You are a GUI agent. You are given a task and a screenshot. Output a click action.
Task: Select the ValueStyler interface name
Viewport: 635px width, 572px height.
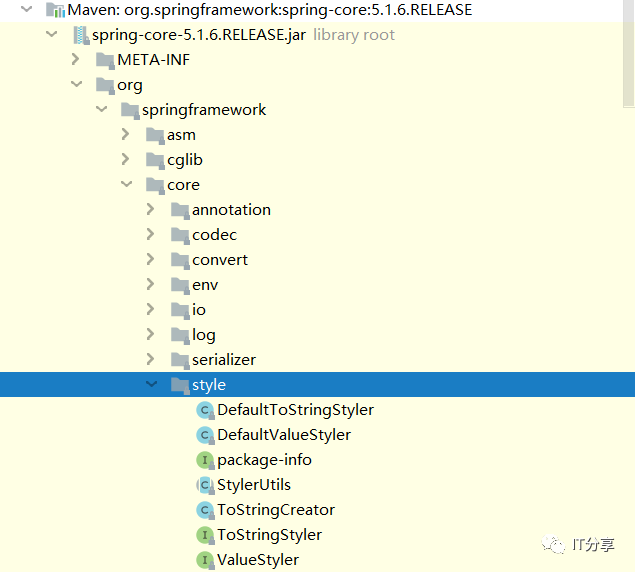tap(258, 561)
